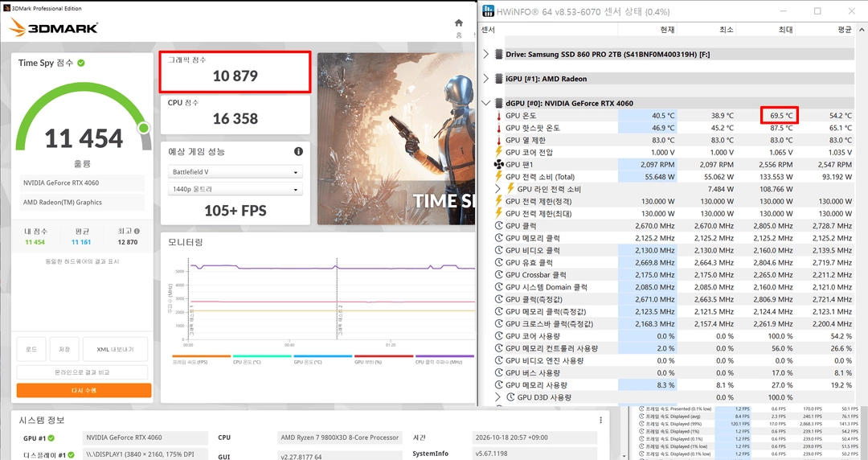The width and height of the screenshot is (868, 460).
Task: Open the Battlefield V game dropdown
Action: pos(235,172)
